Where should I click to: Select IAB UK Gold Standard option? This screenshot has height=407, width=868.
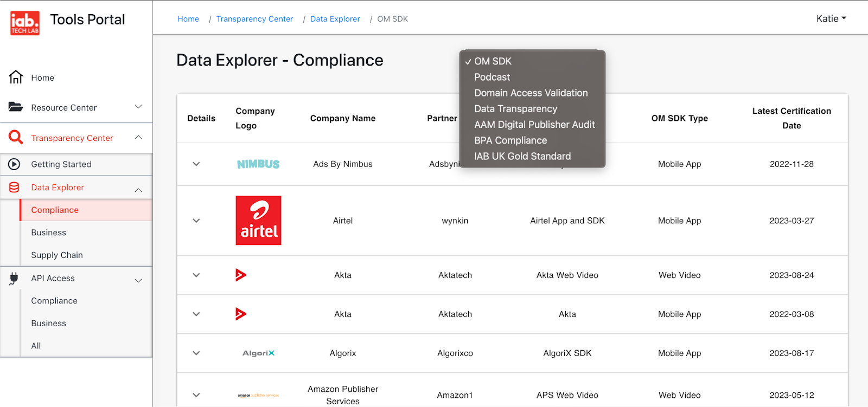click(x=522, y=156)
